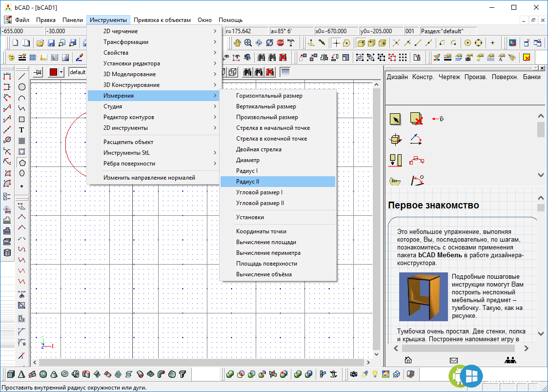Open the color dropdown arrow next to red swatch
The image size is (548, 392).
tap(61, 72)
